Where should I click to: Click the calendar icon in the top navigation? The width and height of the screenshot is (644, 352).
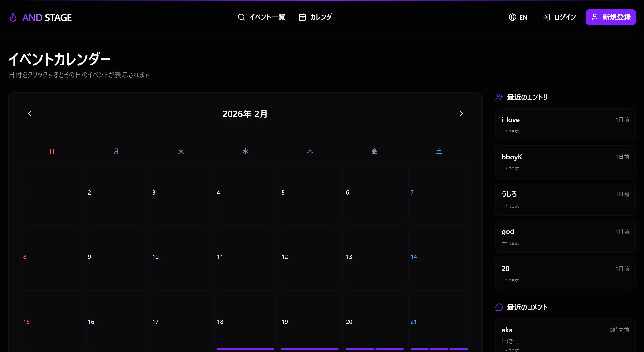(x=302, y=17)
